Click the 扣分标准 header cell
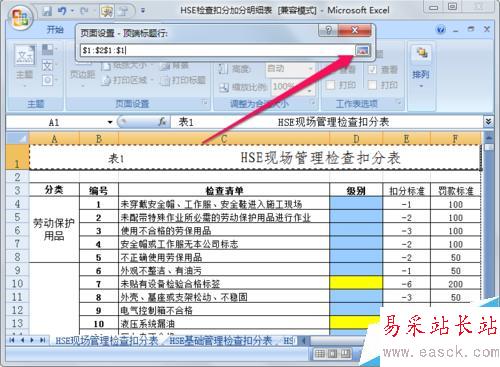This screenshot has height=367, width=500. 407,190
